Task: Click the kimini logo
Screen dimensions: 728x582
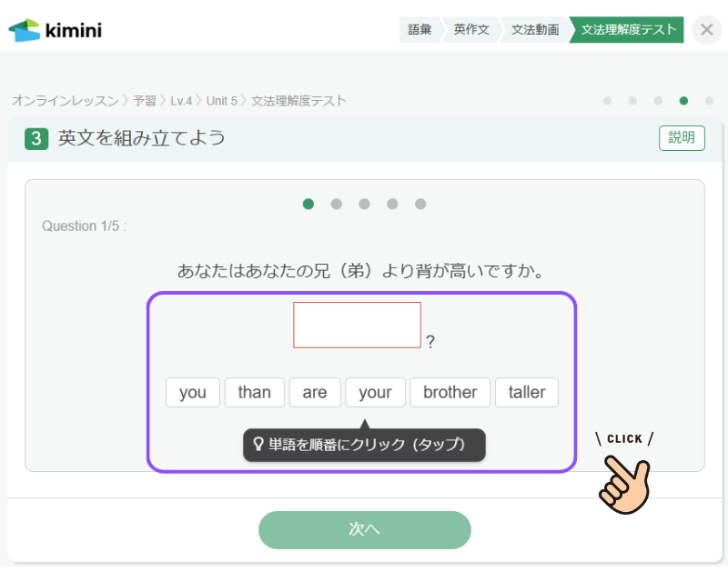Action: [x=56, y=30]
